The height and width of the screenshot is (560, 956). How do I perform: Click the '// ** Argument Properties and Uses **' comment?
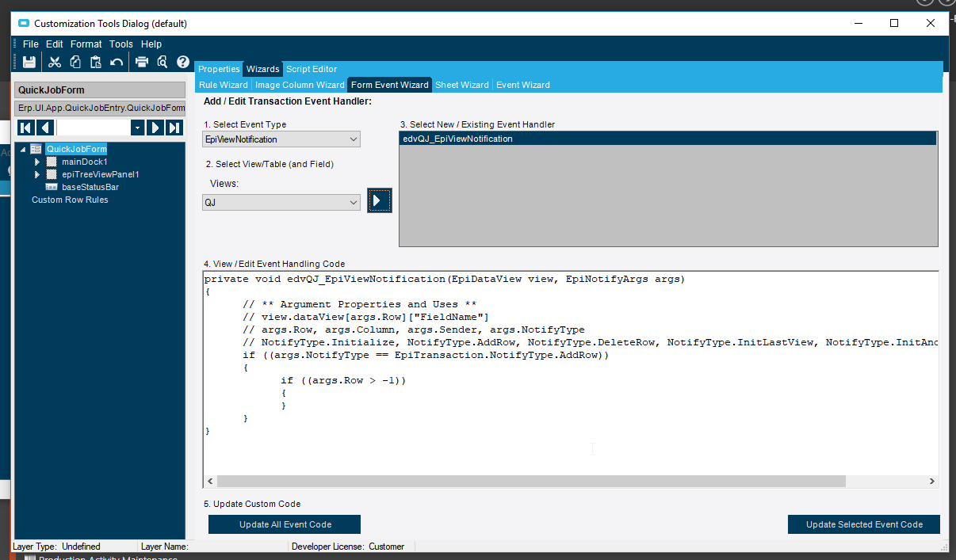pyautogui.click(x=359, y=304)
